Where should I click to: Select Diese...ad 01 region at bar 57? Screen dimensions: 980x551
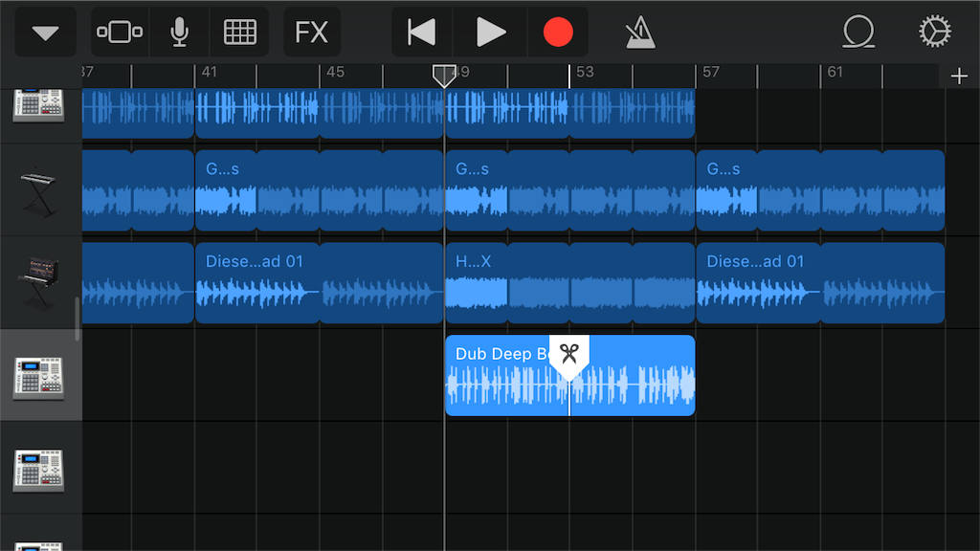(820, 283)
